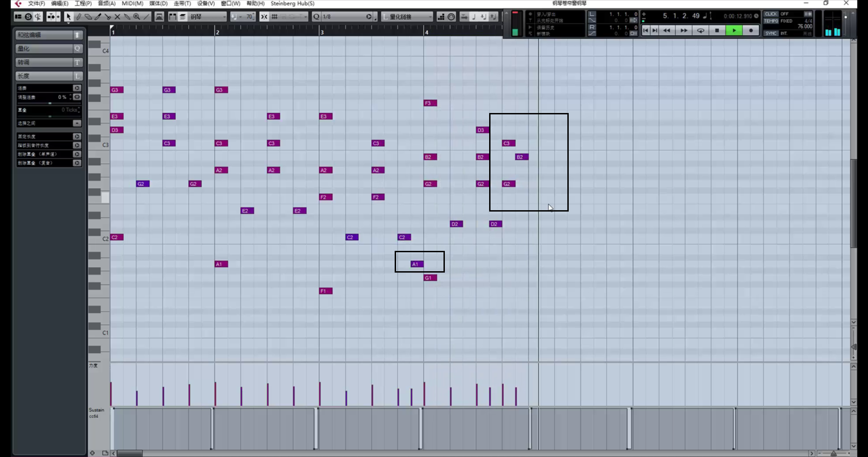868x457 pixels.
Task: Click the step input staircase icon
Action: tap(441, 17)
